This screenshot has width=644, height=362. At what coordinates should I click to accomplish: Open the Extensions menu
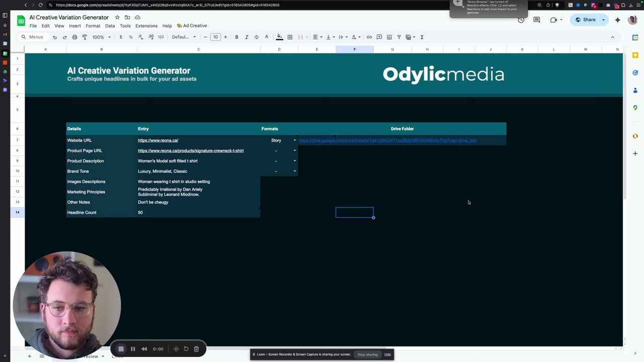click(x=146, y=26)
